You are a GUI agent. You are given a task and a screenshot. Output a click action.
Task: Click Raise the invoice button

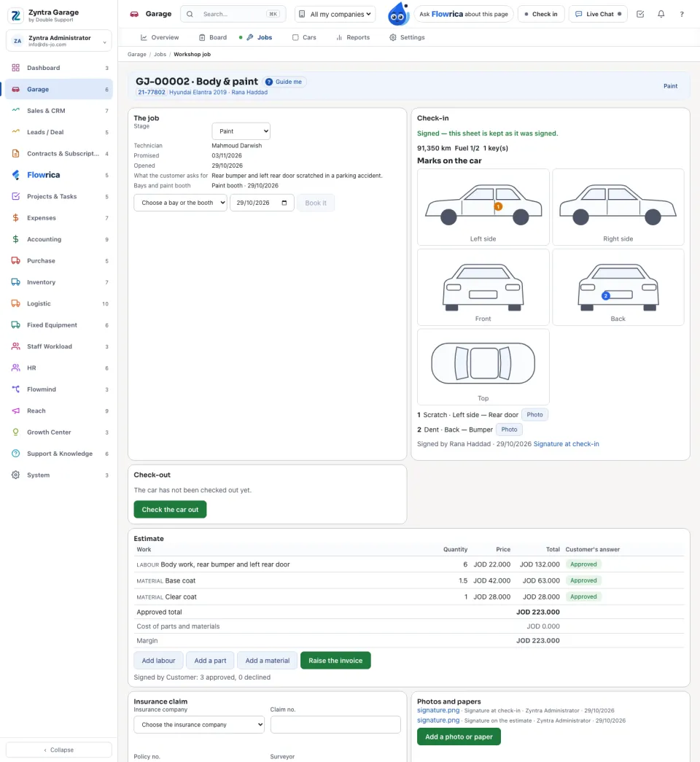335,661
